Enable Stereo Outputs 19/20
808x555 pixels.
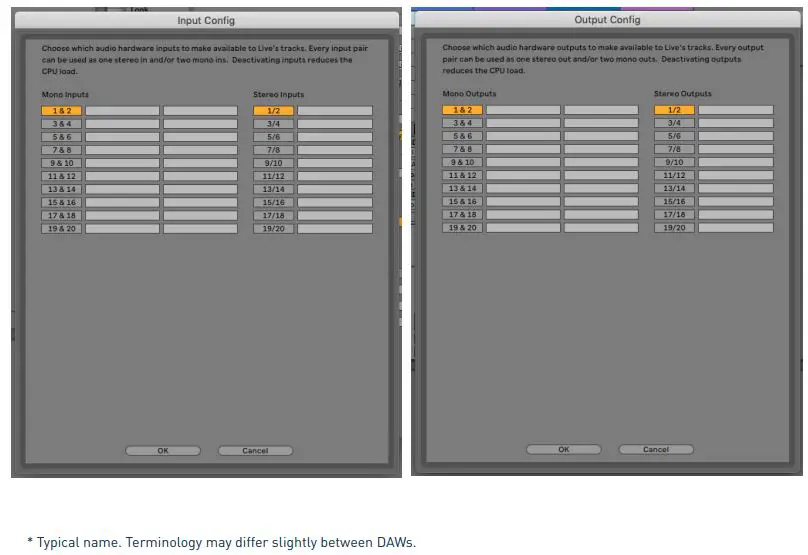(x=675, y=227)
